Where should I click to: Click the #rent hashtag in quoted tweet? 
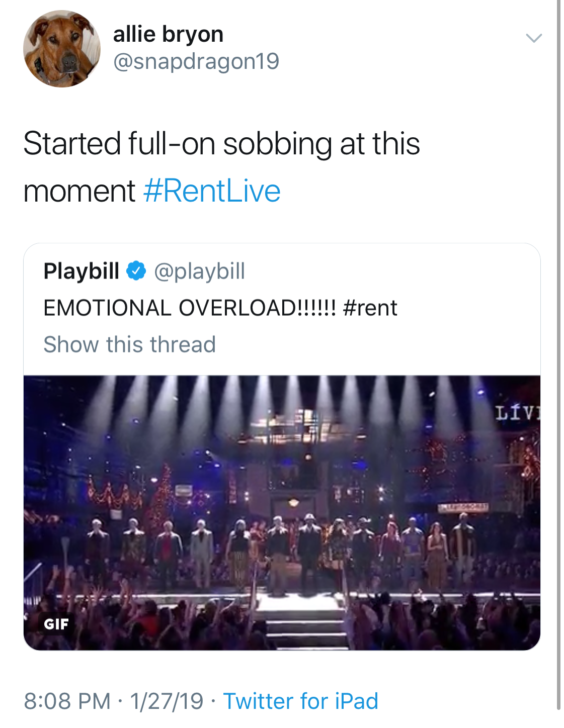(x=370, y=308)
